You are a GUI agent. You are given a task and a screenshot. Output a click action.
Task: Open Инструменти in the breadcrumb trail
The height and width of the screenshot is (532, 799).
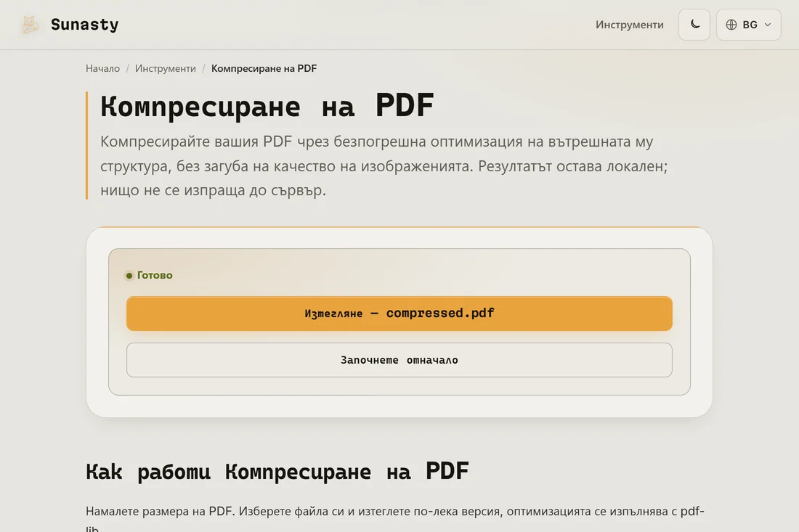point(165,68)
